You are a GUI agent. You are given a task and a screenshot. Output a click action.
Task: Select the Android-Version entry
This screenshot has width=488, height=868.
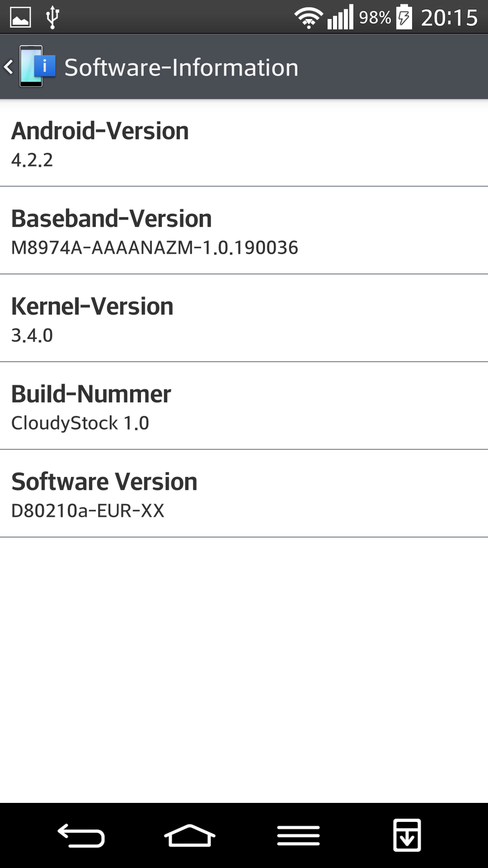(244, 143)
